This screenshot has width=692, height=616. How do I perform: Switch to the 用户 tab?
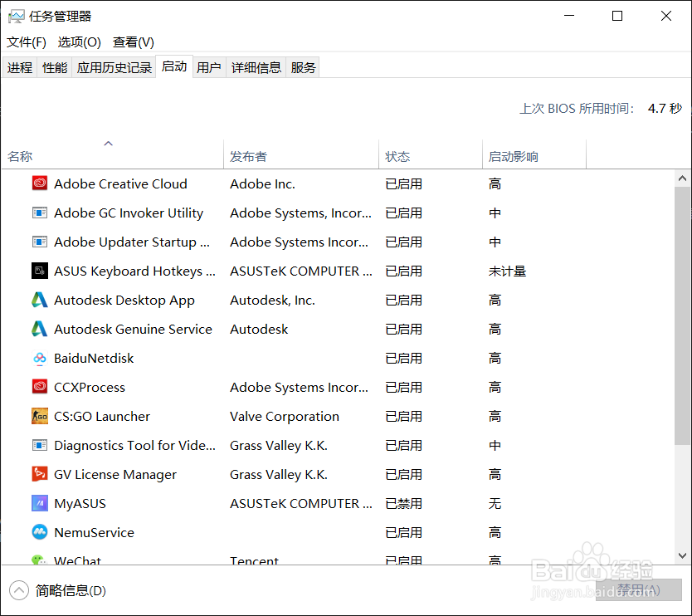tap(209, 67)
